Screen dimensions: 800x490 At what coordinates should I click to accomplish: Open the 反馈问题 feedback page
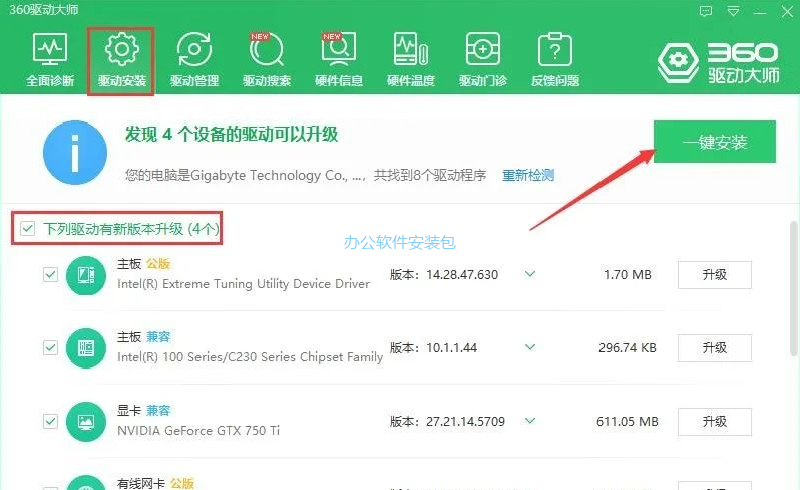pyautogui.click(x=555, y=60)
